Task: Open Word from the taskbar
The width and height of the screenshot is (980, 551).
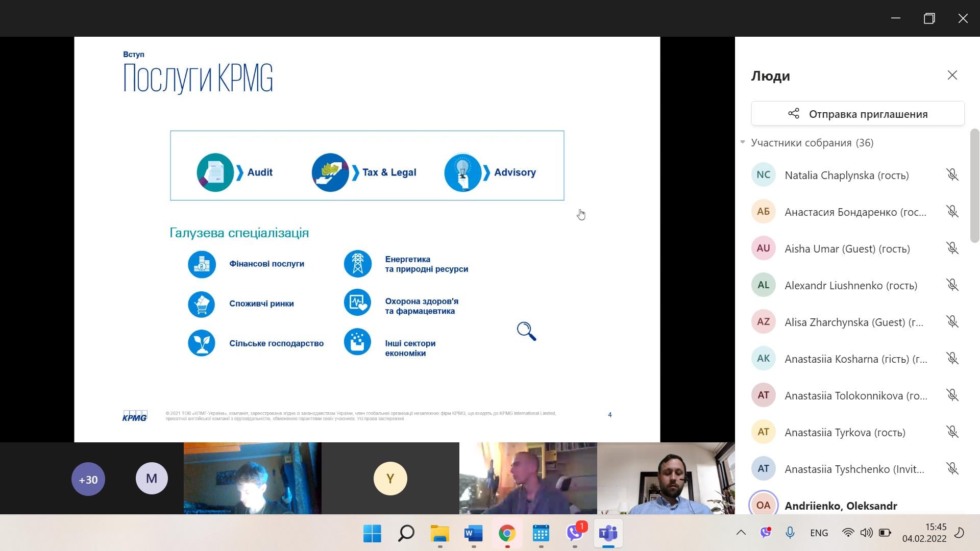Action: tap(473, 533)
